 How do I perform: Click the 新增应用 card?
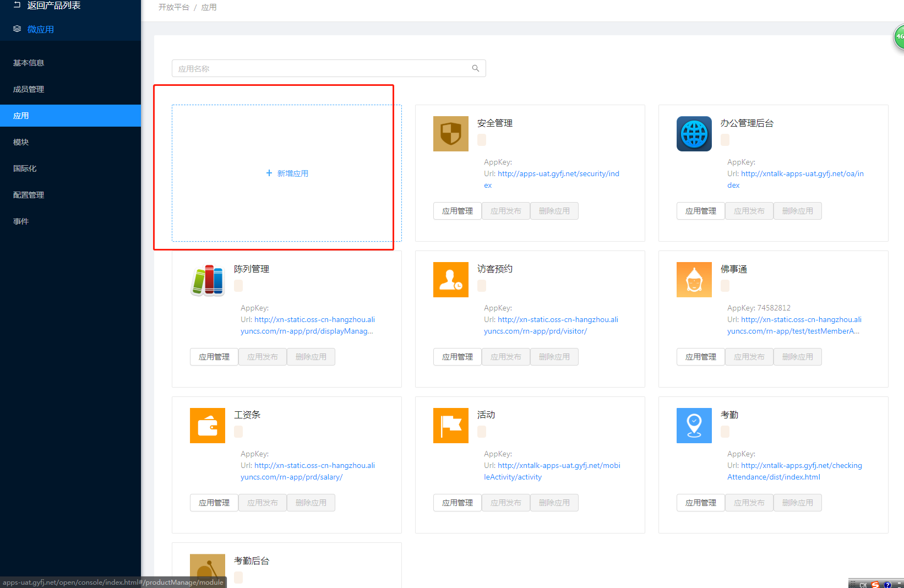click(x=287, y=173)
